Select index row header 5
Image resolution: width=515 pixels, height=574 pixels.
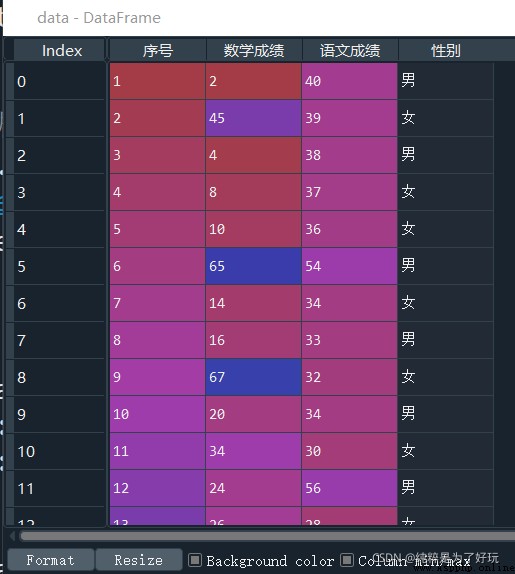point(59,266)
